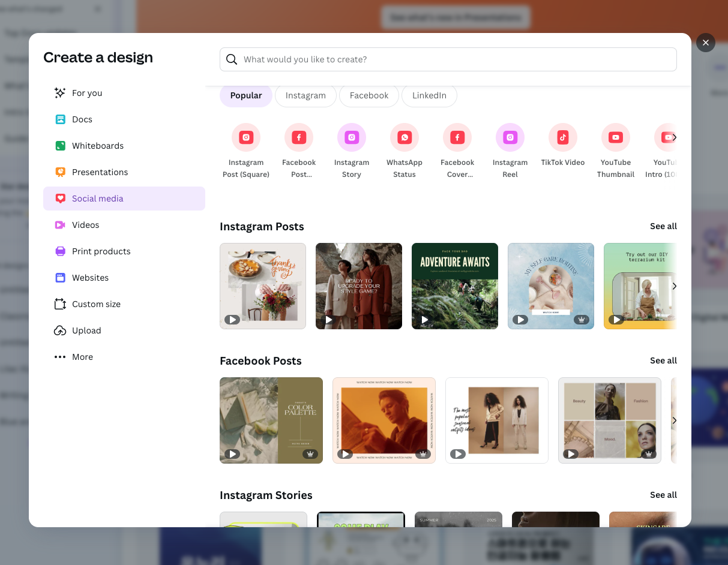
Task: See all Instagram Posts
Action: [x=663, y=226]
